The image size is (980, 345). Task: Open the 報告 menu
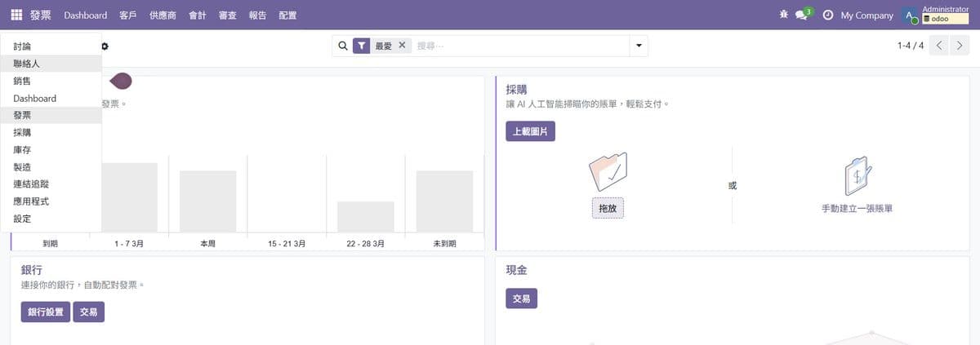pyautogui.click(x=257, y=15)
